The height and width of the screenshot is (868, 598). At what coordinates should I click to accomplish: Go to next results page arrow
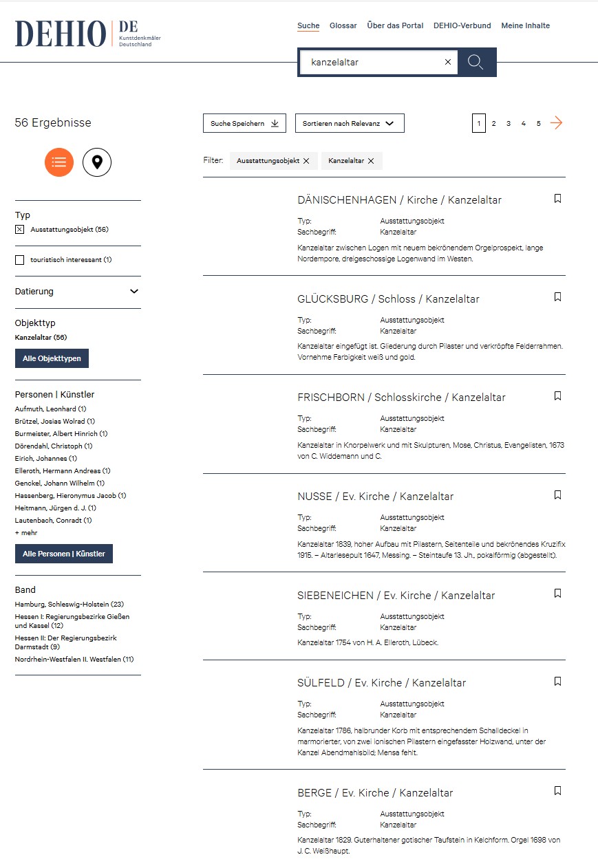tap(557, 123)
